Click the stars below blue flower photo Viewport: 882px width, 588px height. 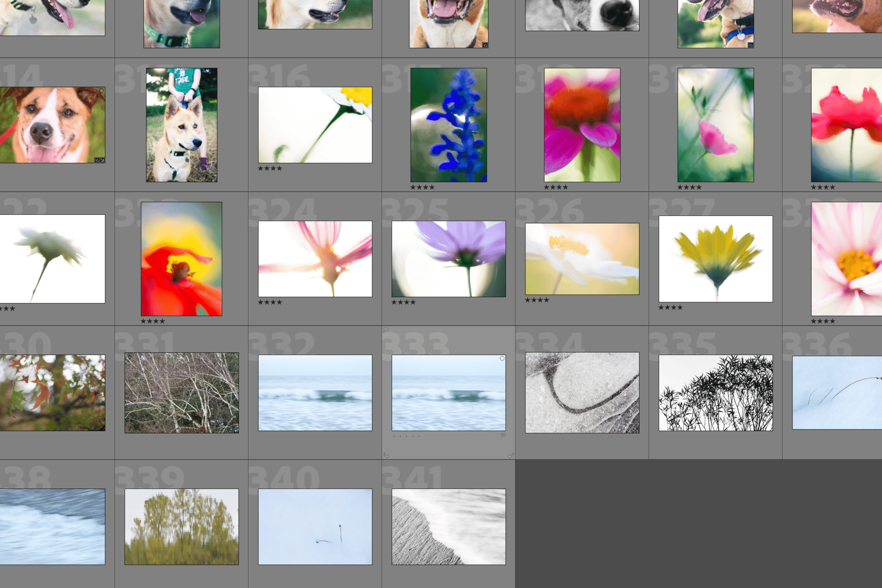coord(422,187)
